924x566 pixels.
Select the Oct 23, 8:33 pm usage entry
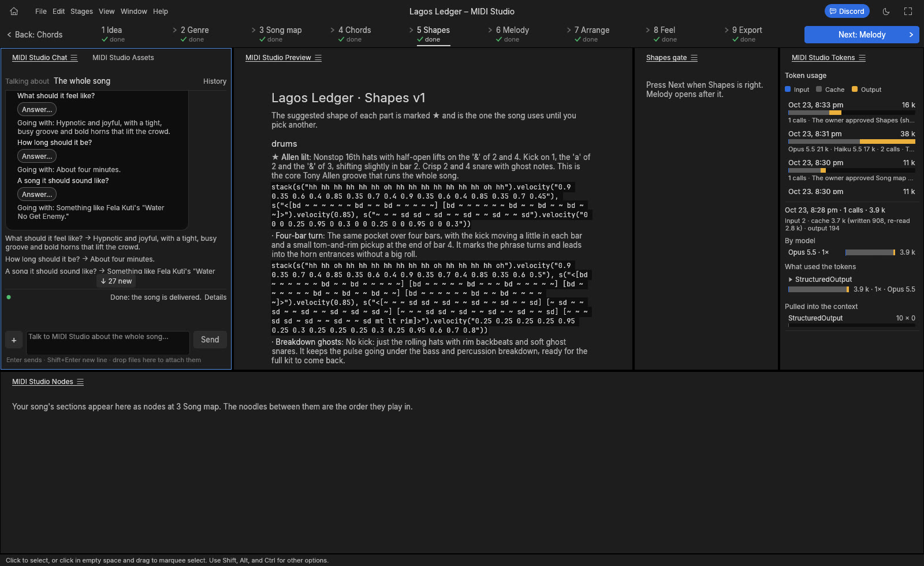coord(851,113)
